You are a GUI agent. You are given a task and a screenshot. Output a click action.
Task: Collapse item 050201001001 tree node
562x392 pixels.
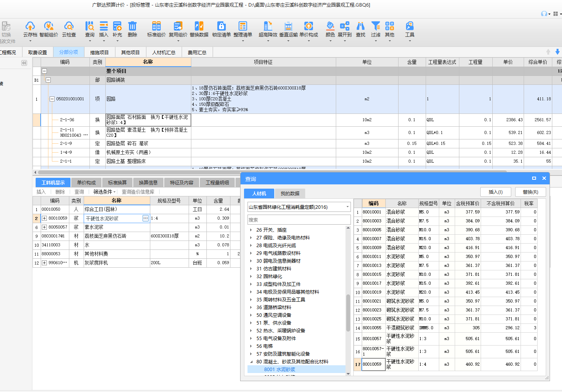[x=52, y=99]
